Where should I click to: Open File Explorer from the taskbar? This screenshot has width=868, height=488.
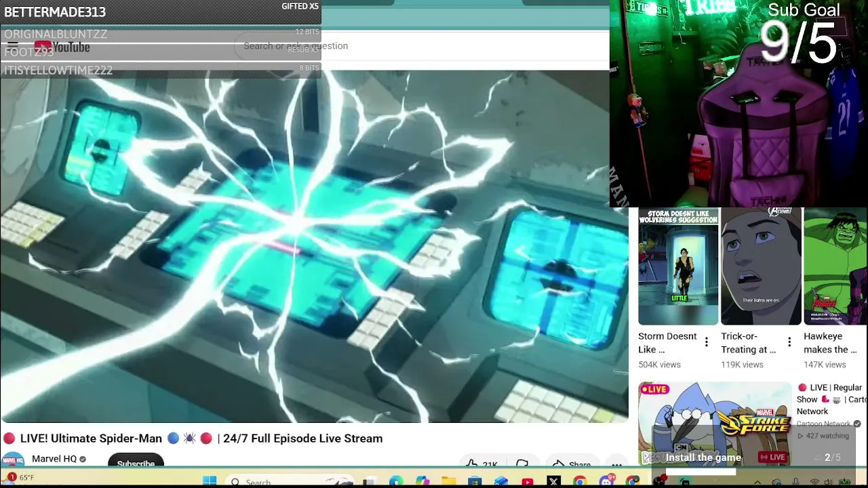(x=448, y=481)
